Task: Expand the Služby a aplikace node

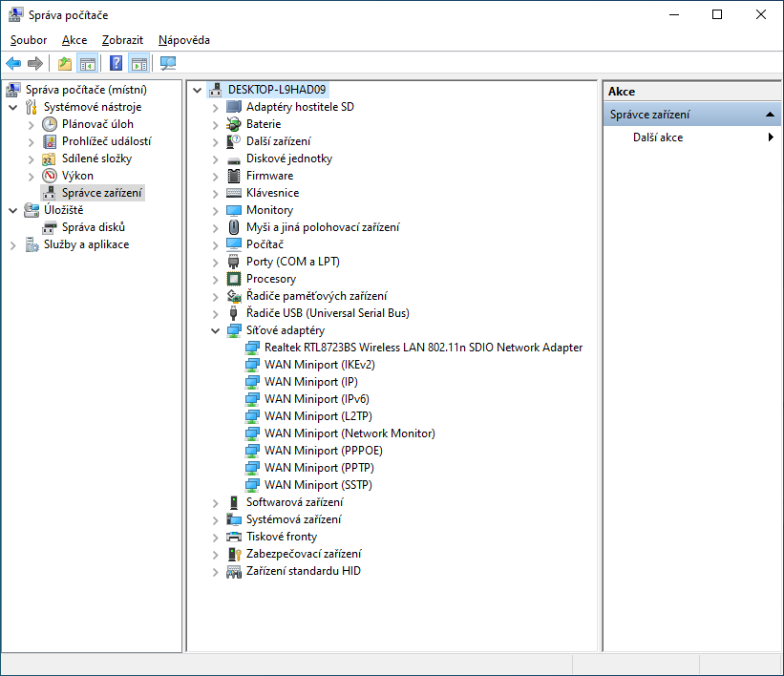Action: 13,244
